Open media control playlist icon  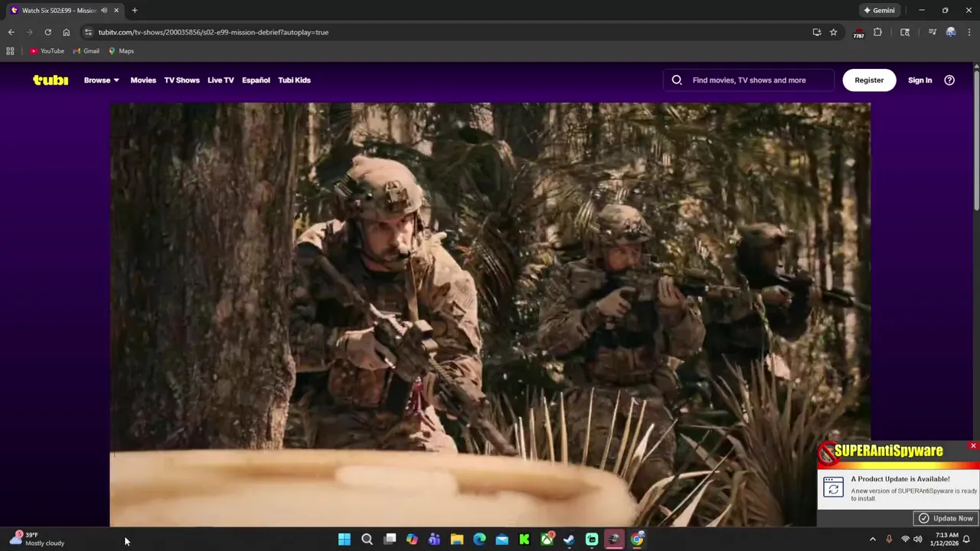pos(932,32)
